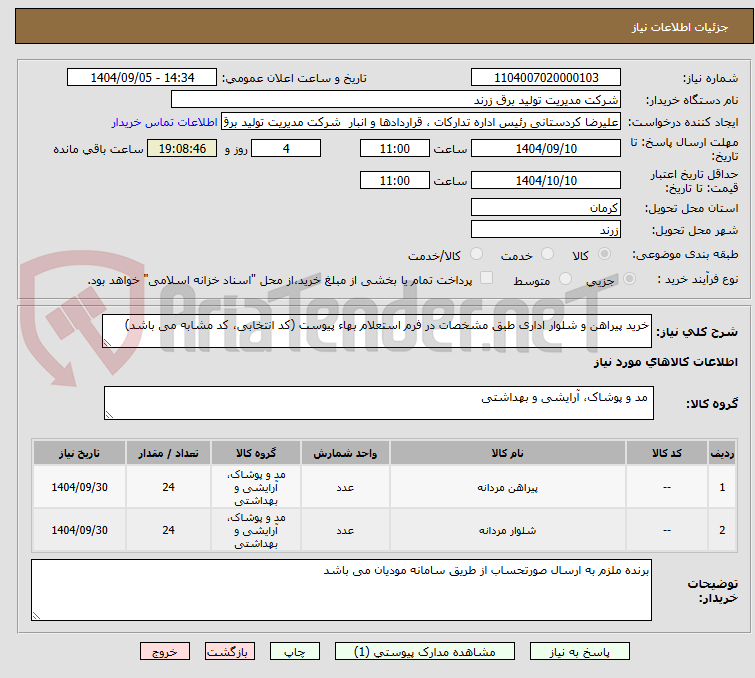Click the requester field 'علیرضا کردستانی'
This screenshot has height=678, width=755.
[x=421, y=122]
